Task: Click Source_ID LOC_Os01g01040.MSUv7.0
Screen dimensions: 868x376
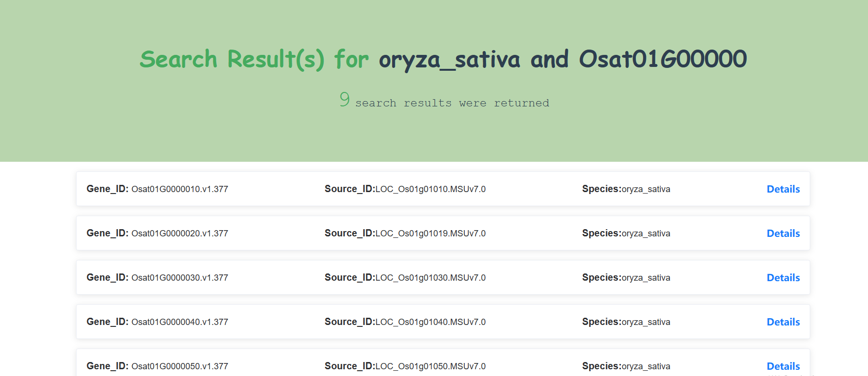Action: click(430, 322)
